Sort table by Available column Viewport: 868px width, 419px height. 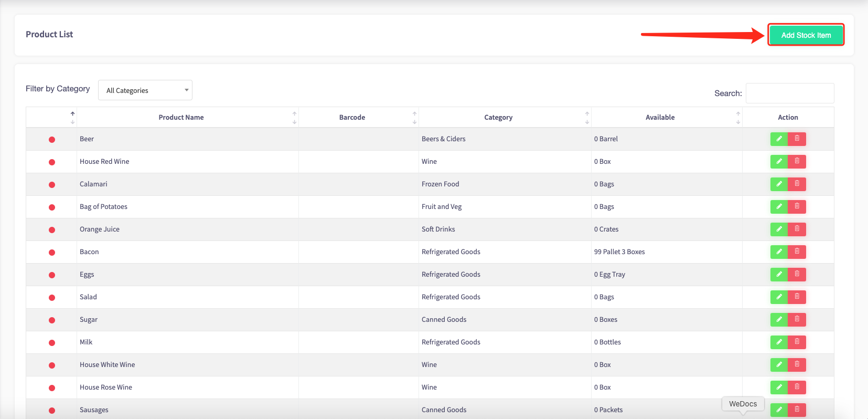[667, 117]
